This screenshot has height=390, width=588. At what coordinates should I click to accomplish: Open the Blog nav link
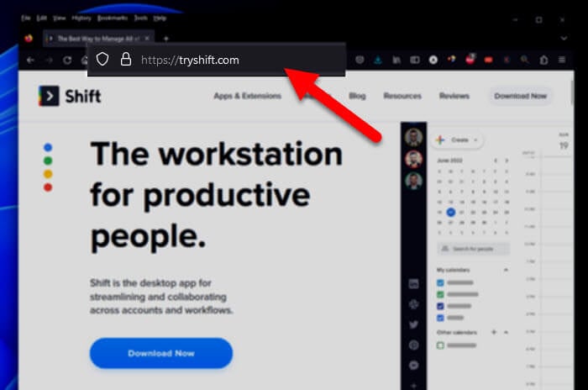click(x=357, y=96)
